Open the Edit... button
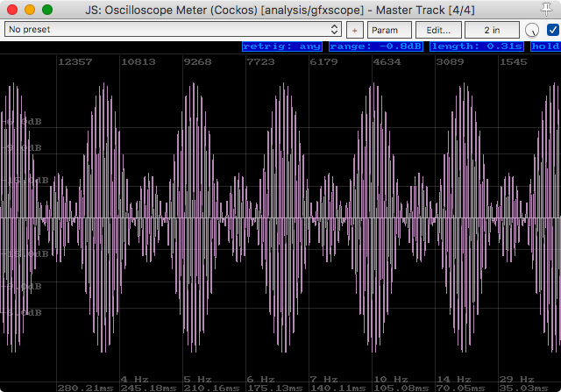 [438, 29]
